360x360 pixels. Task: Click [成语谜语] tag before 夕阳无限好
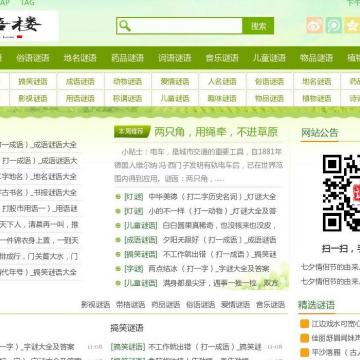pyautogui.click(x=141, y=240)
